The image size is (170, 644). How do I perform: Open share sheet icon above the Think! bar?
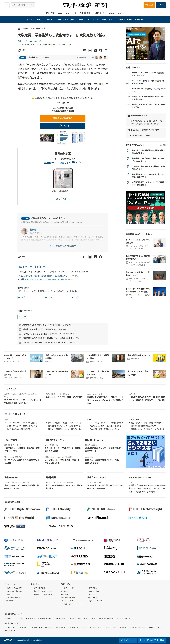106,51
